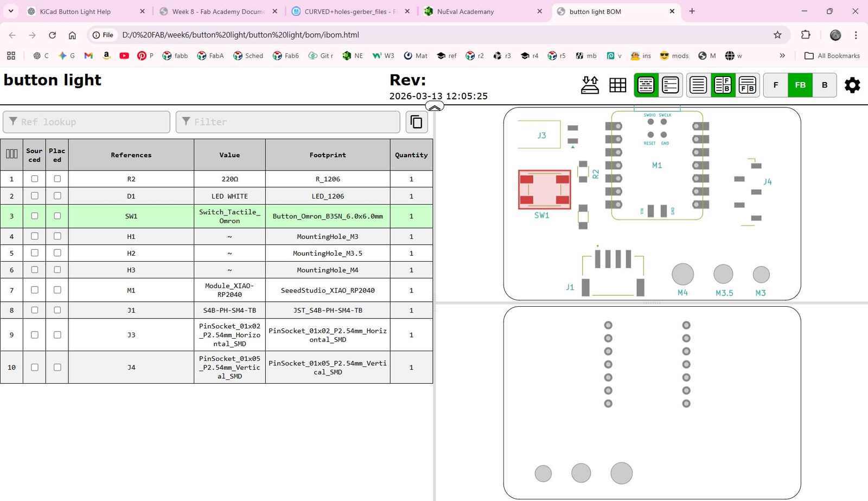Show front layer only (F button)
The image size is (868, 501).
pyautogui.click(x=776, y=85)
